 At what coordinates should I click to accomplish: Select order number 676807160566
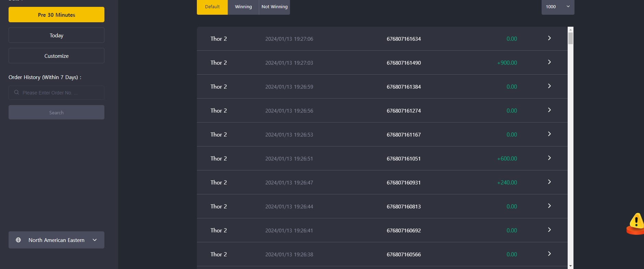(x=404, y=255)
